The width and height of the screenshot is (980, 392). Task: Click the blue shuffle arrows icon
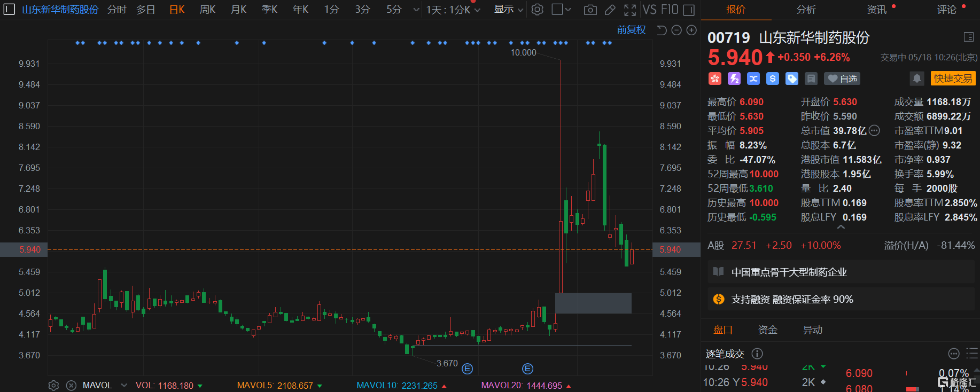pos(753,79)
